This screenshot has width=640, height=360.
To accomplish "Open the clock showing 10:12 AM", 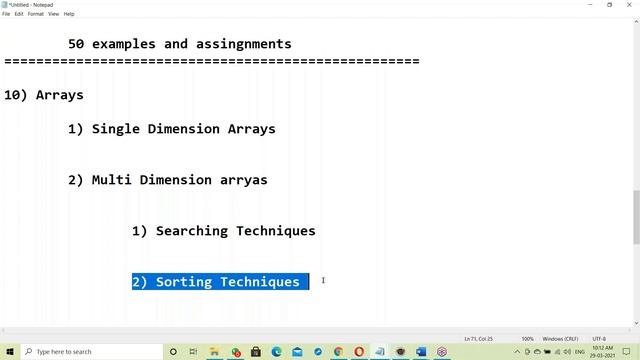I will 602,351.
